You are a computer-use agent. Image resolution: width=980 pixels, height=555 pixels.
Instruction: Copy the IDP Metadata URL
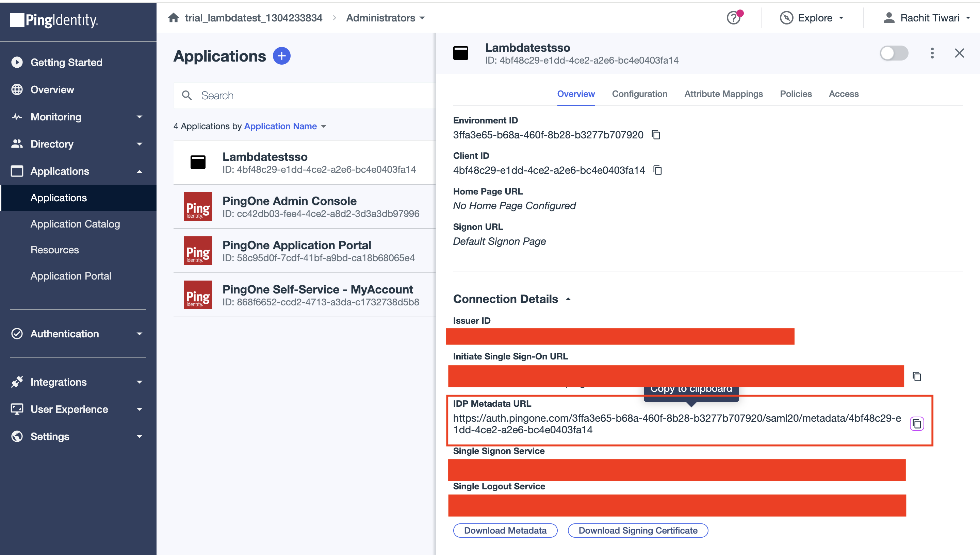tap(917, 423)
